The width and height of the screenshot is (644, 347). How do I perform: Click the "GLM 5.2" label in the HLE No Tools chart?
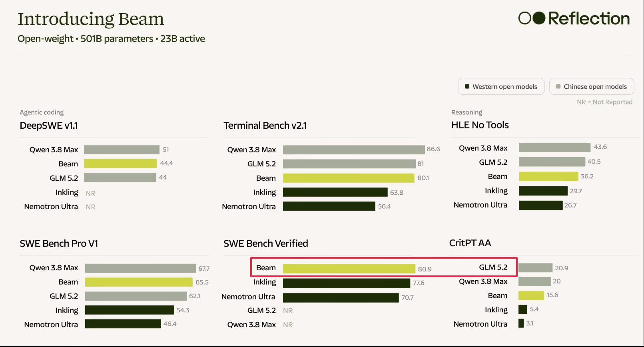point(493,162)
